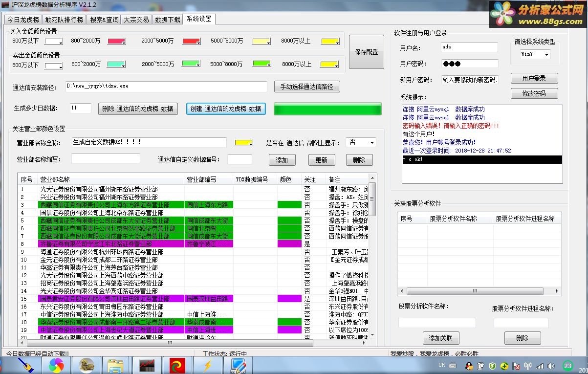Open the 大宗交易 tab
The image size is (588, 374).
(136, 20)
